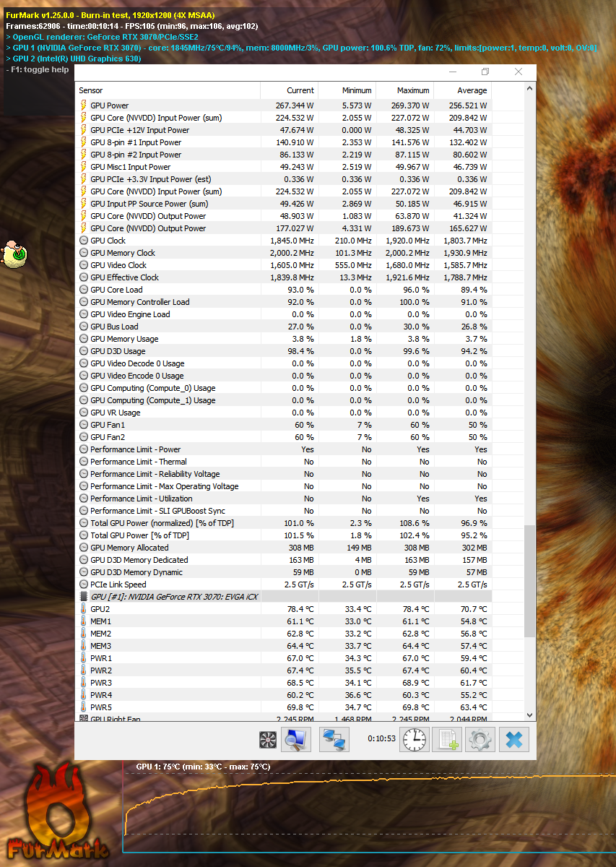616x867 pixels.
Task: Click the FurMark GPU 2 Intel UHD Graphics 630 line
Action: point(73,59)
